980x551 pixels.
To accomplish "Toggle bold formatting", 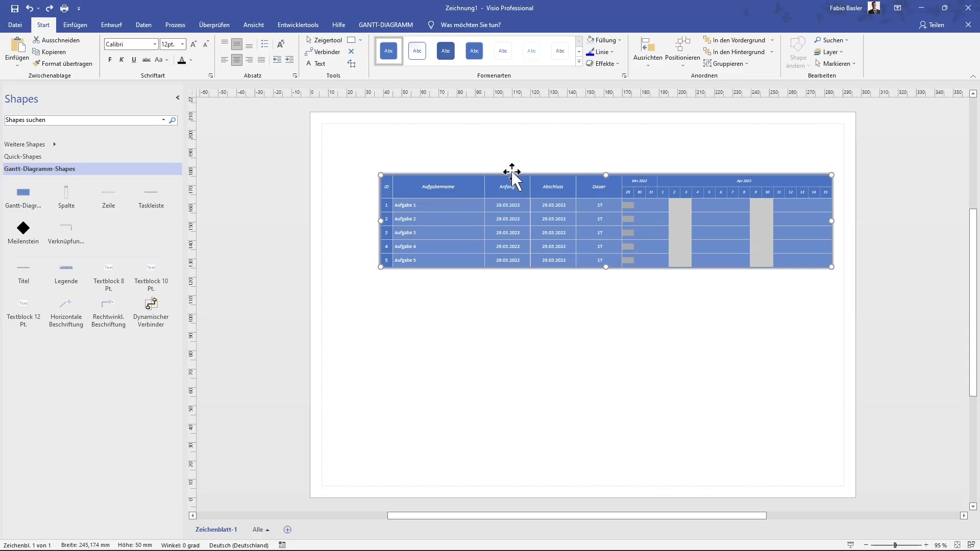I will 109,60.
